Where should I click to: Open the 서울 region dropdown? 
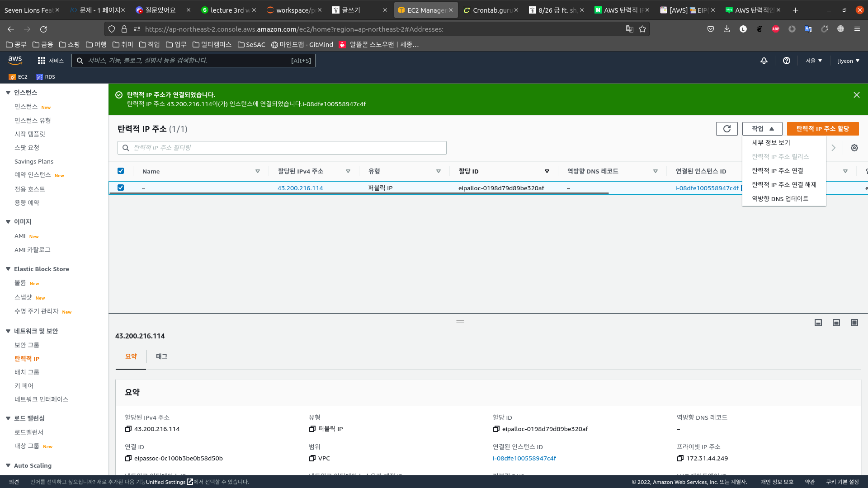(x=813, y=61)
